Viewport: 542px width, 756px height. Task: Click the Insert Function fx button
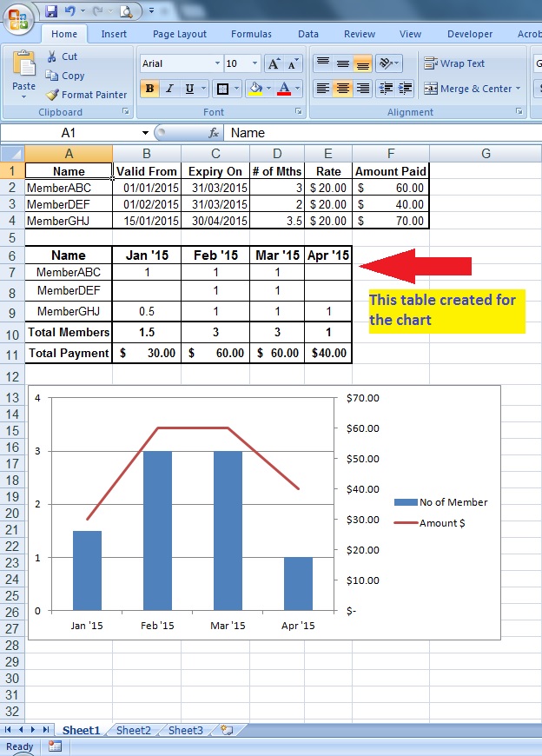214,133
